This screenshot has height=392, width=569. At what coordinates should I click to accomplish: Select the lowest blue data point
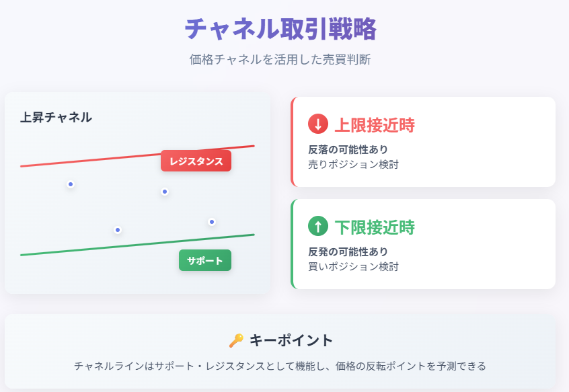(118, 230)
